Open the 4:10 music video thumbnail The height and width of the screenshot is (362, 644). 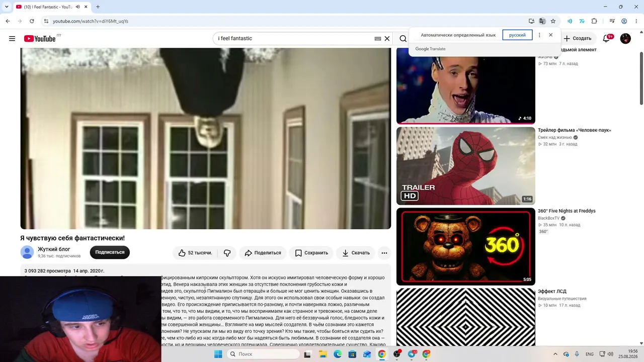point(466,86)
